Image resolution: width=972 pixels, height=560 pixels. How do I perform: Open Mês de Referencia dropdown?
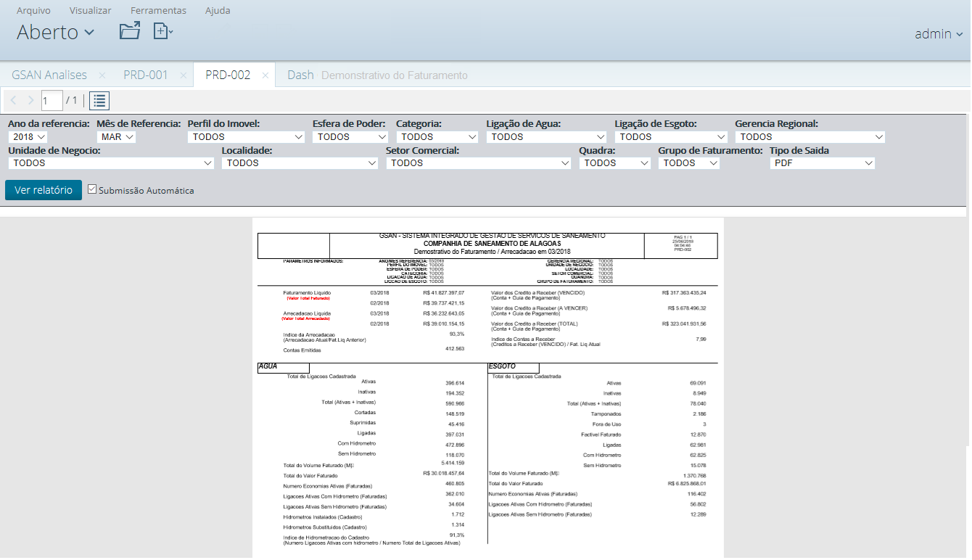(116, 137)
